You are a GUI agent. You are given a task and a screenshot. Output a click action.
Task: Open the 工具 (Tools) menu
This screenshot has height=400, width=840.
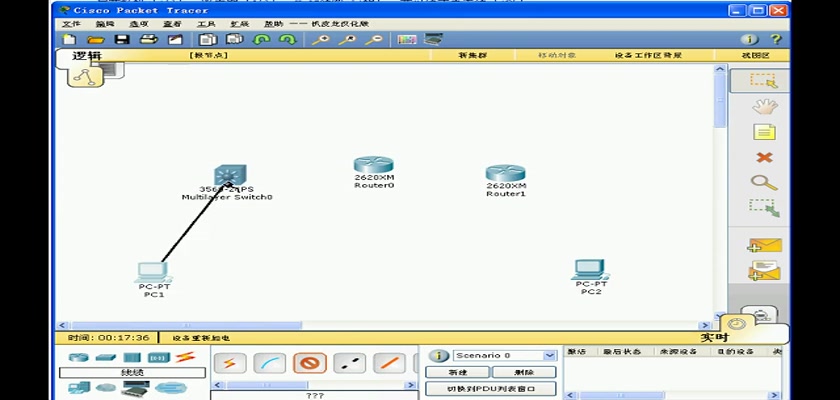(206, 23)
